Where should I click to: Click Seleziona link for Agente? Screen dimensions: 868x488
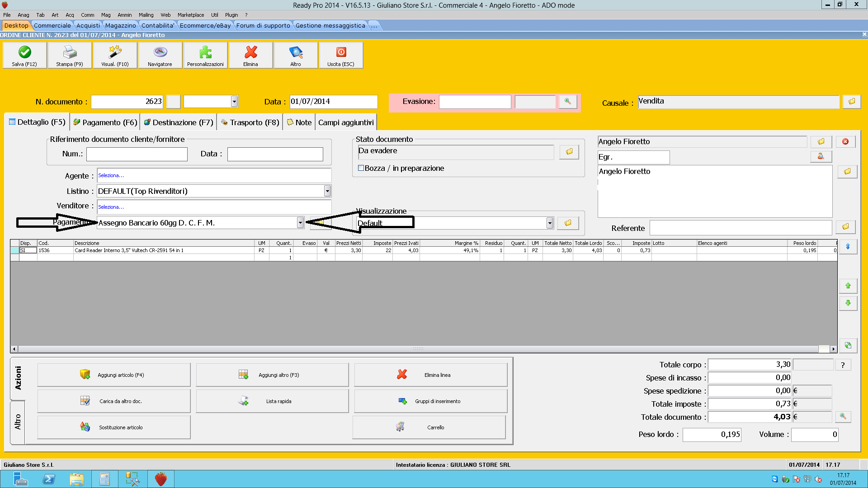pyautogui.click(x=111, y=175)
